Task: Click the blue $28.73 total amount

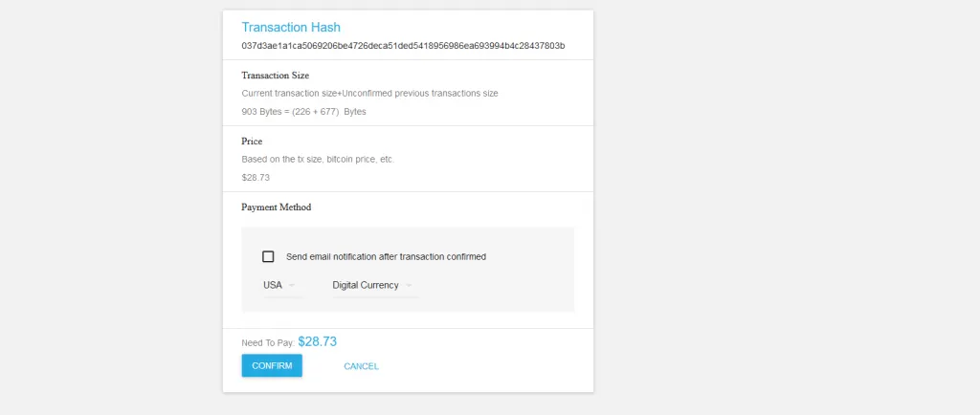Action: point(317,341)
